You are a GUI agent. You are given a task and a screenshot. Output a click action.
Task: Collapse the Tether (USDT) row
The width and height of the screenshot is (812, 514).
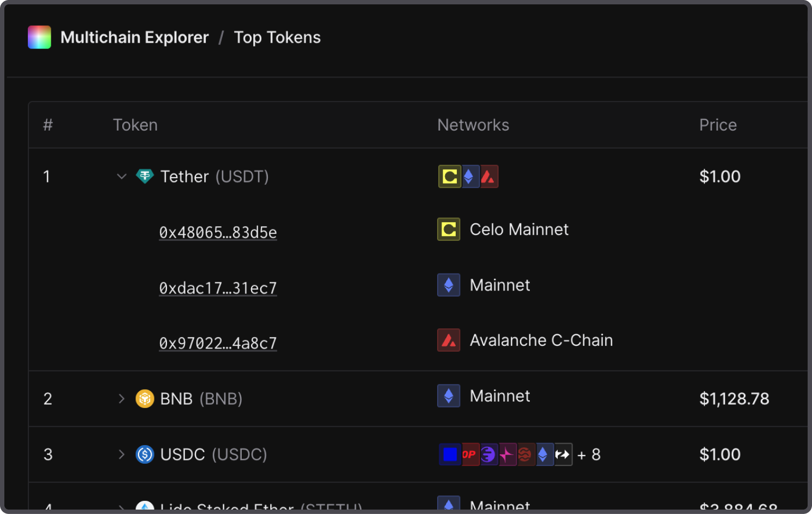coord(122,176)
